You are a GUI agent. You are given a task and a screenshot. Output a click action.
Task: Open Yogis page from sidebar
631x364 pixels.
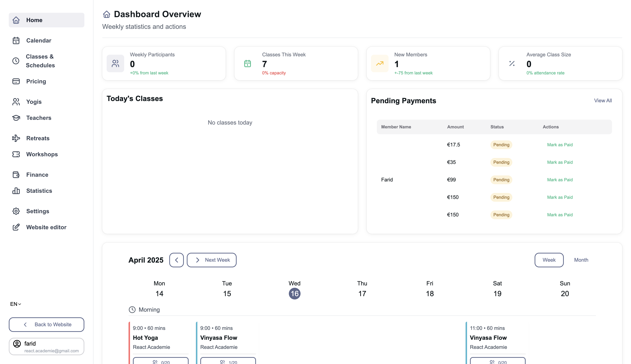(34, 102)
